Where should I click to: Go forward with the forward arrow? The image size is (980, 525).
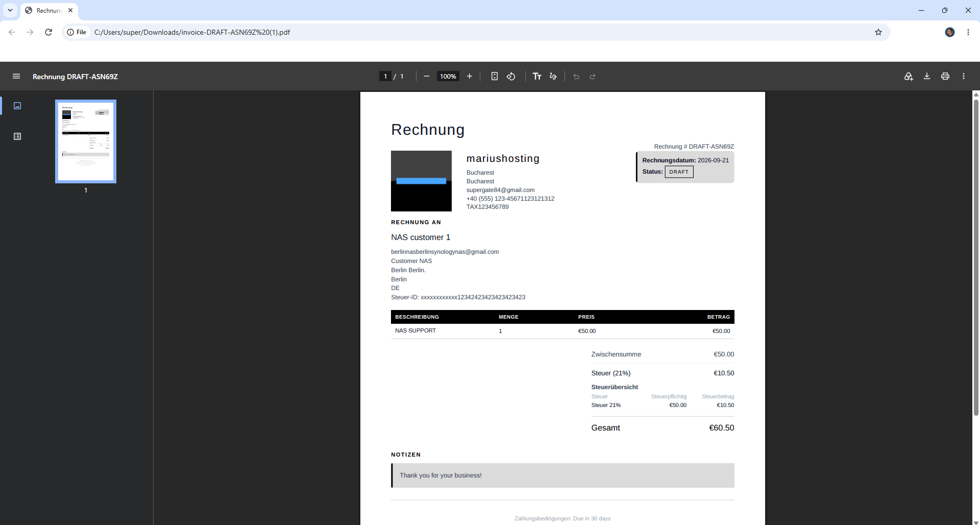coord(30,32)
